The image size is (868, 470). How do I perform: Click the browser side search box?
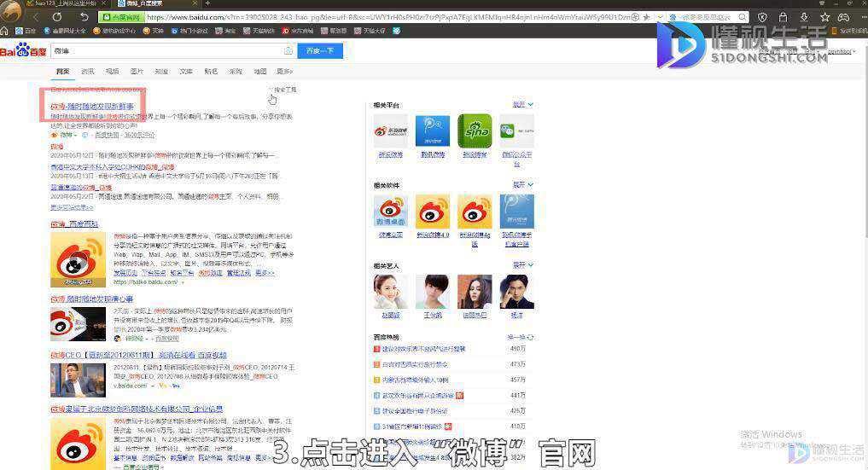pyautogui.click(x=706, y=17)
